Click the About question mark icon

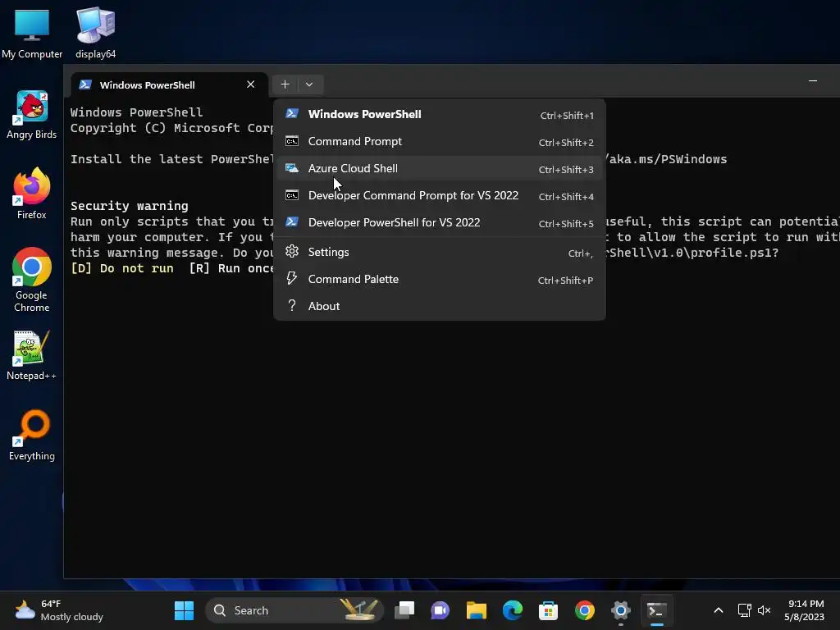[x=291, y=305]
